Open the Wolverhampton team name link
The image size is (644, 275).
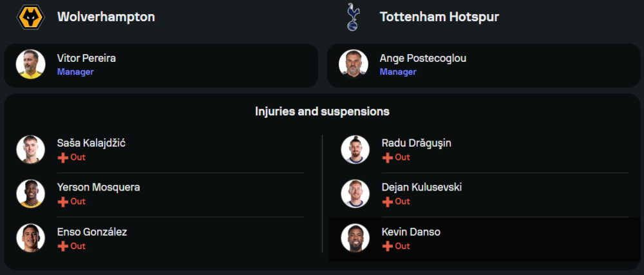(x=106, y=17)
